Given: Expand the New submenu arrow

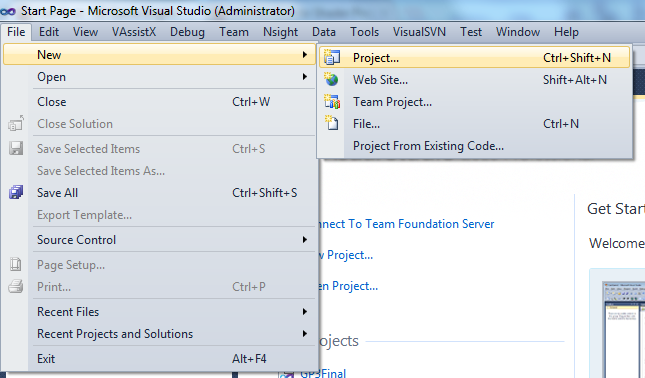Looking at the screenshot, I should [x=304, y=55].
